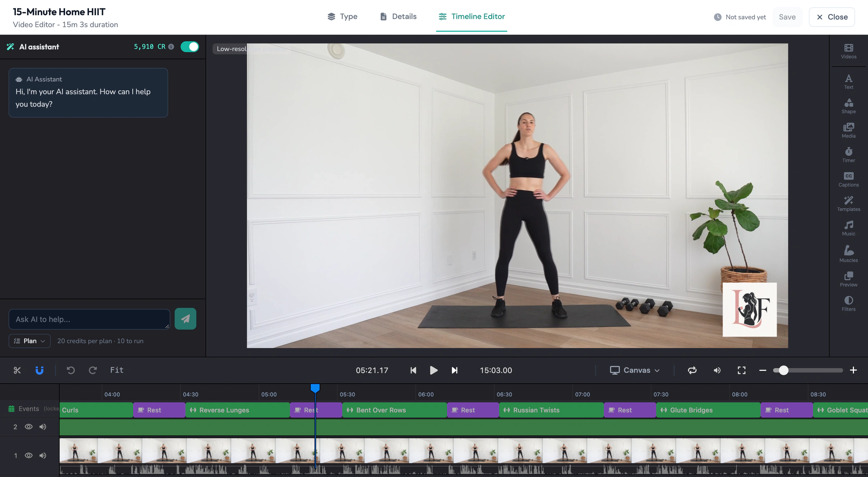
Task: Open the Music panel
Action: pyautogui.click(x=848, y=228)
